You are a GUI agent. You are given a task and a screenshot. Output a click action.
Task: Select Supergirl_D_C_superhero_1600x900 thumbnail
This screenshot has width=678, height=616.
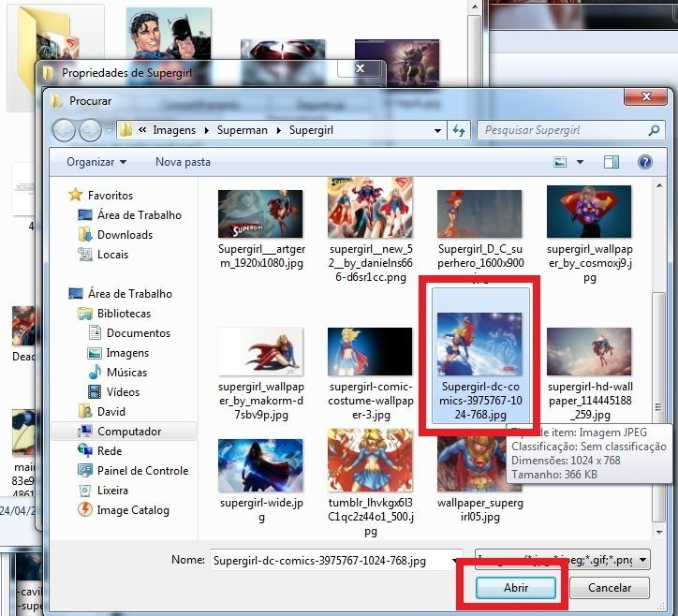479,214
